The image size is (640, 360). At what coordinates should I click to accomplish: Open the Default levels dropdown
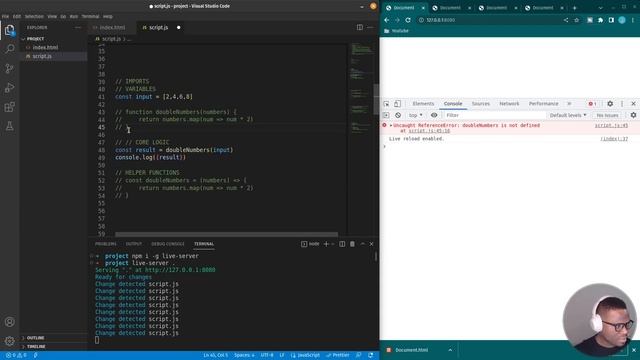568,115
